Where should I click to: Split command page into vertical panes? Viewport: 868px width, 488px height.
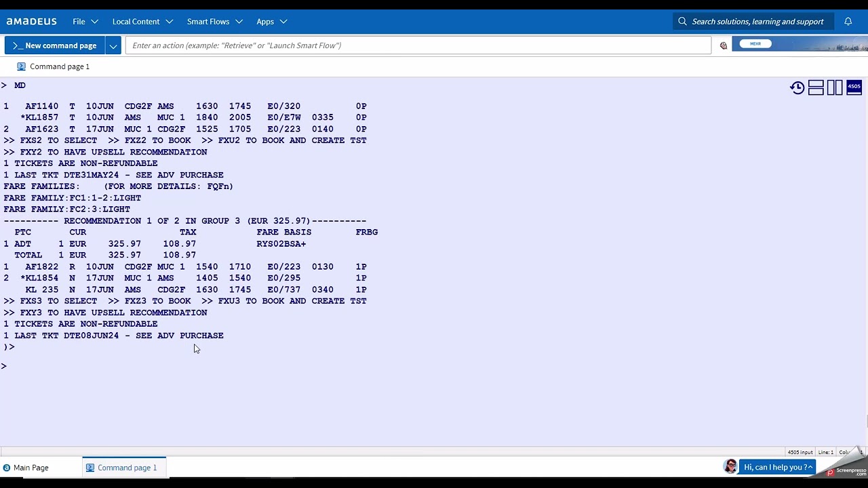[x=835, y=88]
